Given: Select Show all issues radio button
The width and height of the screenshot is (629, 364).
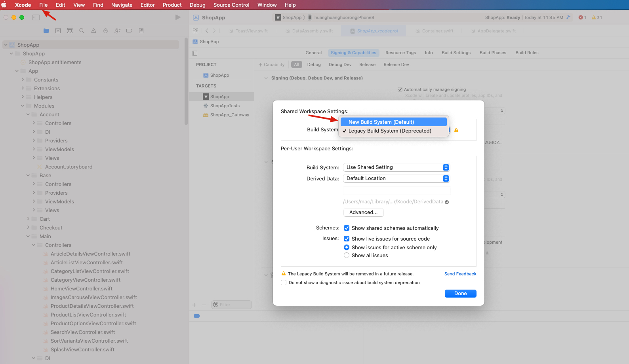Looking at the screenshot, I should coord(347,255).
